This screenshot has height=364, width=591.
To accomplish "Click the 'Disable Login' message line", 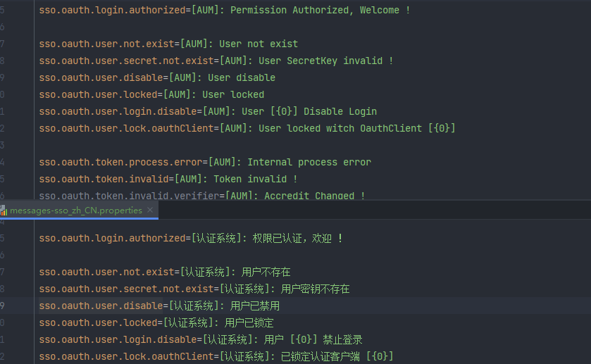I will coord(208,111).
